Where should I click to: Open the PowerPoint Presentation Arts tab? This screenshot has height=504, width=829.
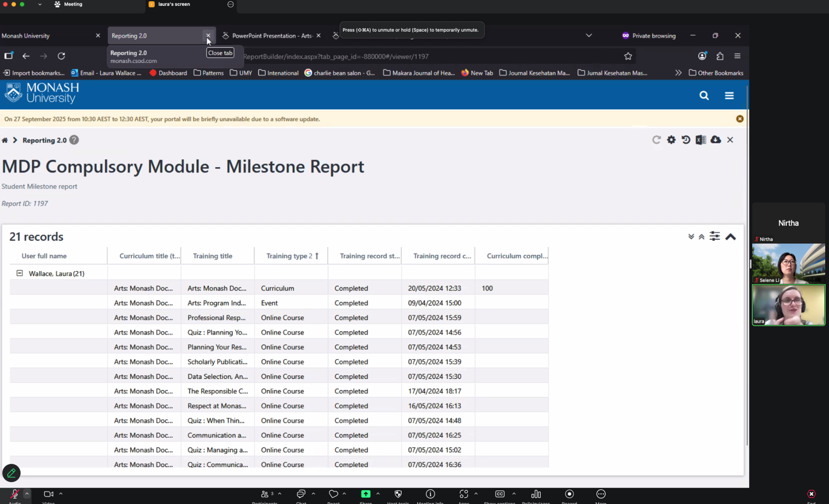pyautogui.click(x=271, y=35)
